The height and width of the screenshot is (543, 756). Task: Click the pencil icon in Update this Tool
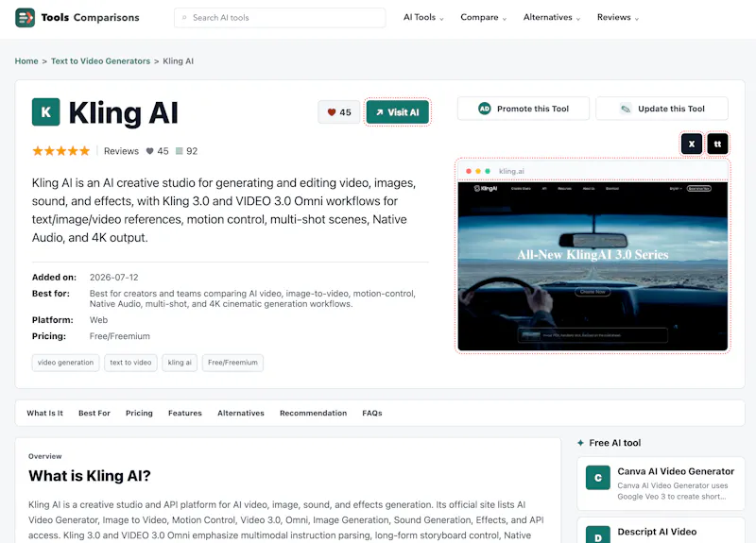626,109
